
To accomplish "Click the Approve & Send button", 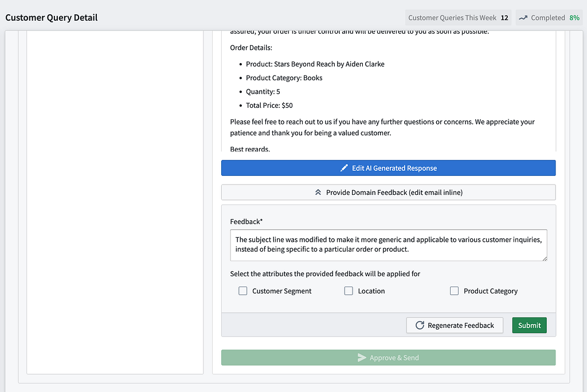I will pos(388,358).
